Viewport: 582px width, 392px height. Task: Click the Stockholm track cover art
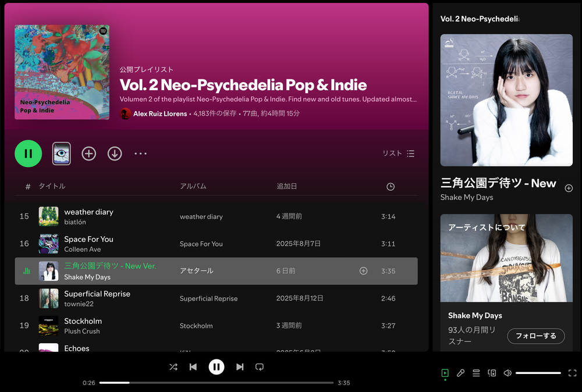49,326
